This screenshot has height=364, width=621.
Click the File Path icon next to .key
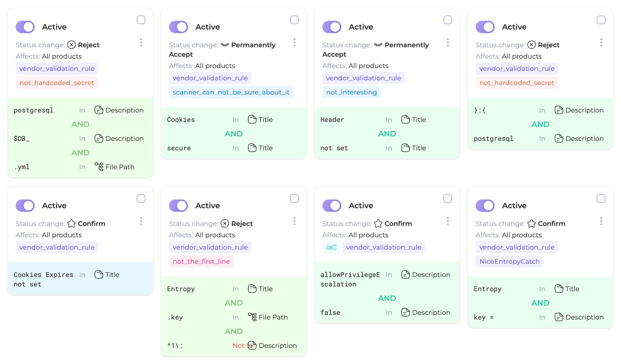tap(252, 317)
